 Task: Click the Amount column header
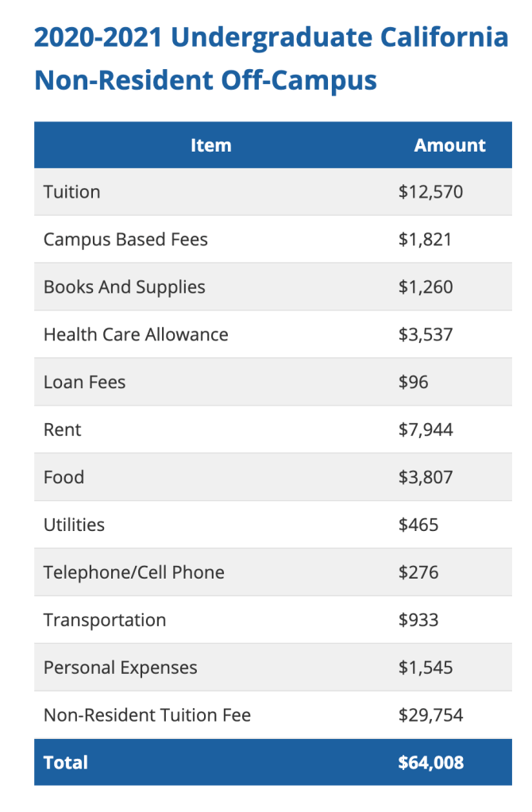[x=449, y=145]
